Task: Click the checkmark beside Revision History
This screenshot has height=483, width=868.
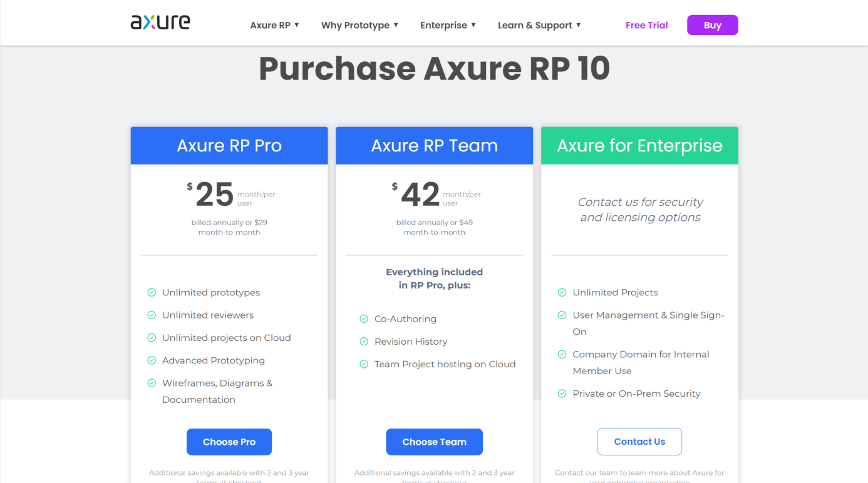Action: tap(364, 341)
